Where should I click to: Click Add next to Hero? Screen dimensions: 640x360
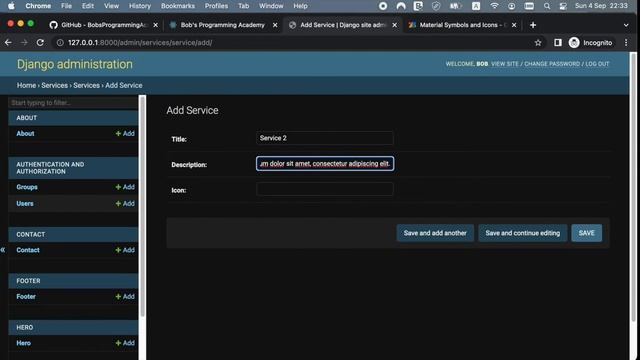[125, 343]
